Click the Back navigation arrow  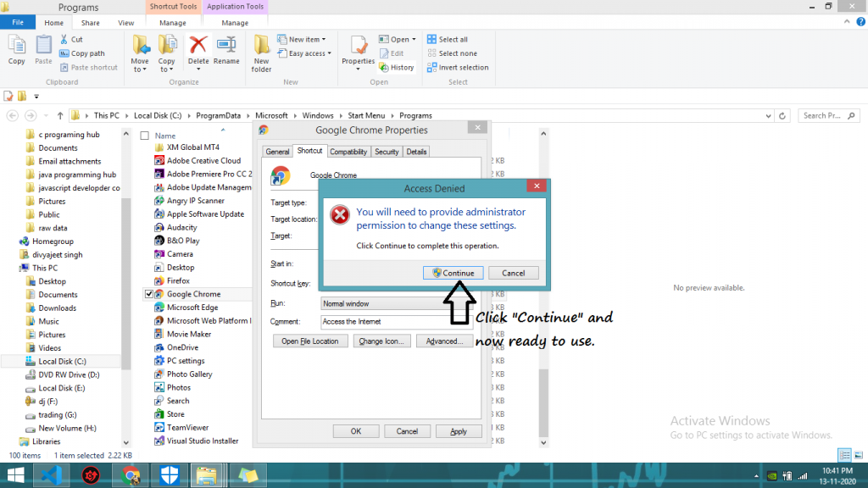tap(12, 115)
